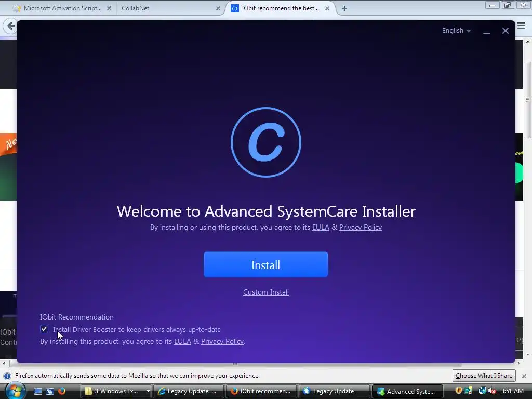Close the installer with the X icon
The width and height of the screenshot is (532, 399).
(x=505, y=31)
